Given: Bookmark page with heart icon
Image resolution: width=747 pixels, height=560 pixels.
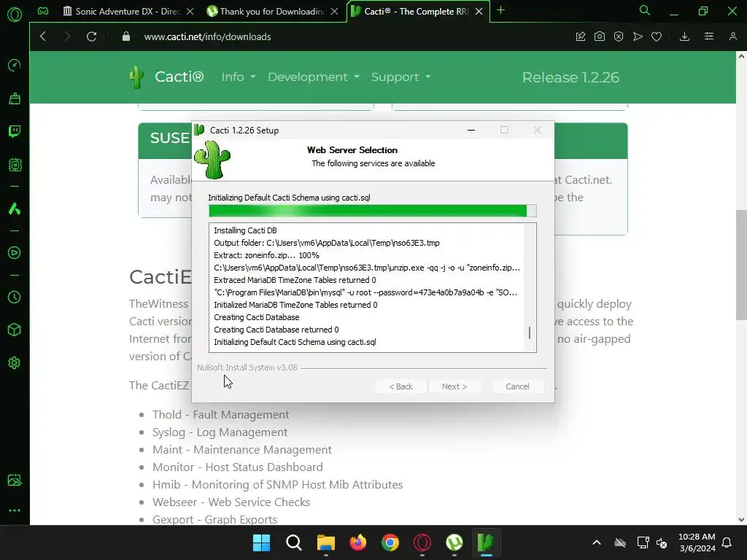Looking at the screenshot, I should [x=657, y=36].
